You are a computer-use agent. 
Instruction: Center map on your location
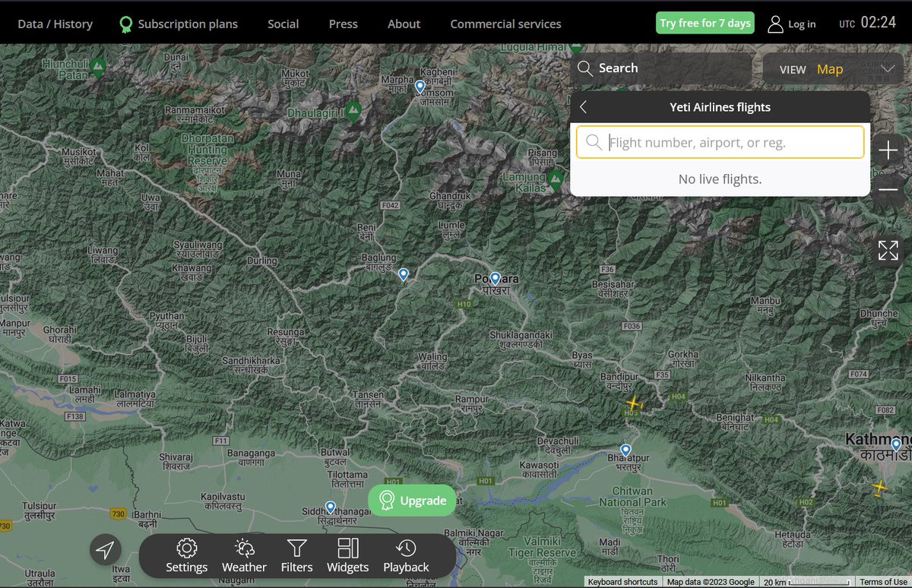(x=105, y=548)
